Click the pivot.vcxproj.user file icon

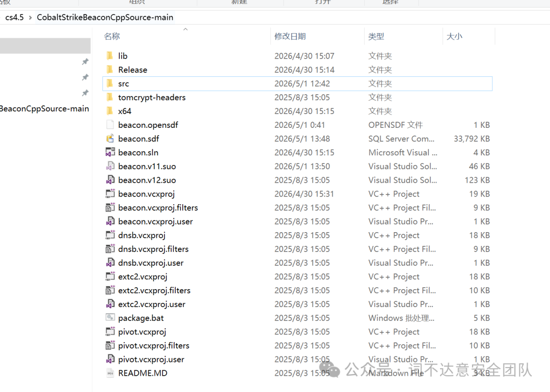pyautogui.click(x=110, y=359)
